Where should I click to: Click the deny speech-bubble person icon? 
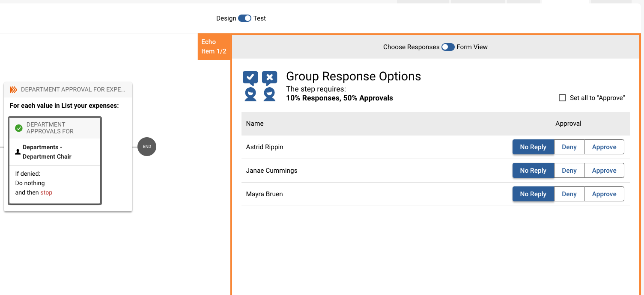pyautogui.click(x=269, y=86)
